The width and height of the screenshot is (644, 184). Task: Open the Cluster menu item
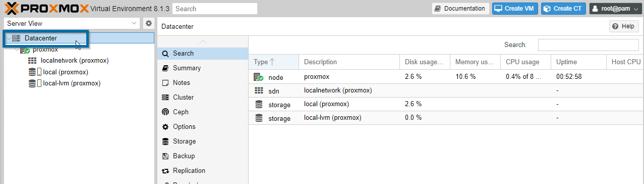click(203, 97)
